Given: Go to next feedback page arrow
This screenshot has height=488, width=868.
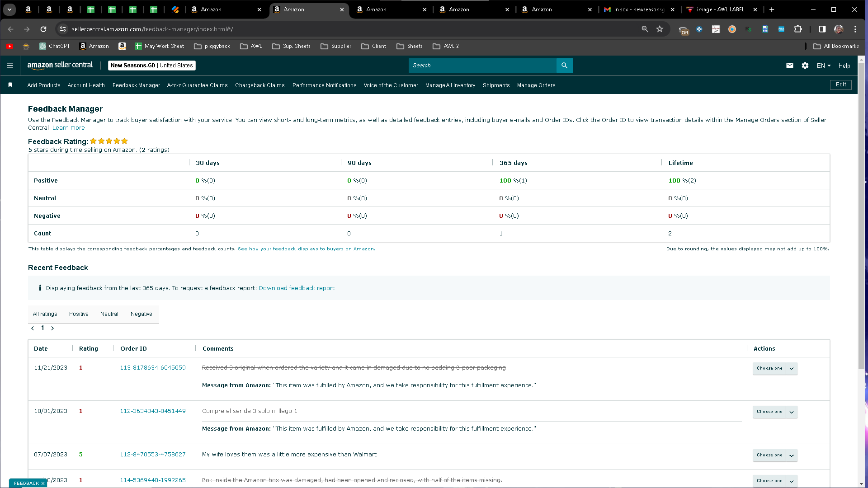Looking at the screenshot, I should [x=52, y=328].
